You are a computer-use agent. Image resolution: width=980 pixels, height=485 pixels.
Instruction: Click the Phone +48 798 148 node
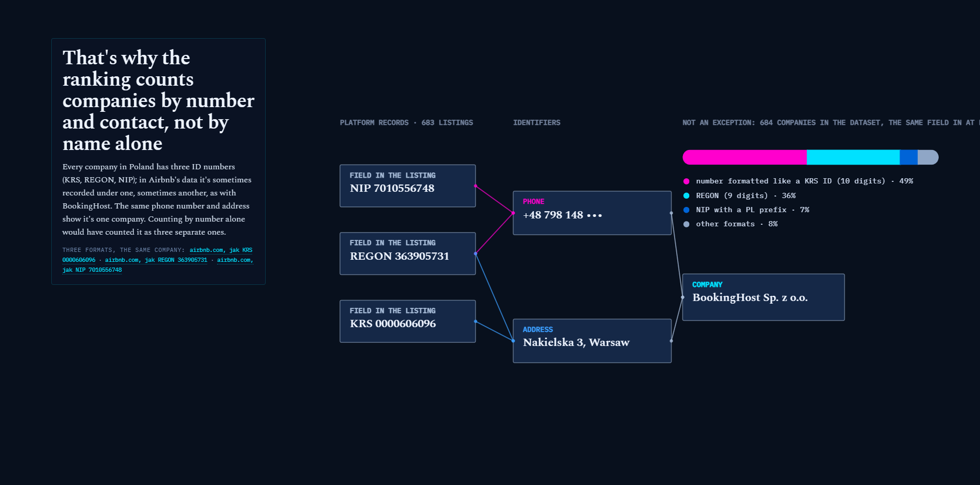tap(592, 213)
